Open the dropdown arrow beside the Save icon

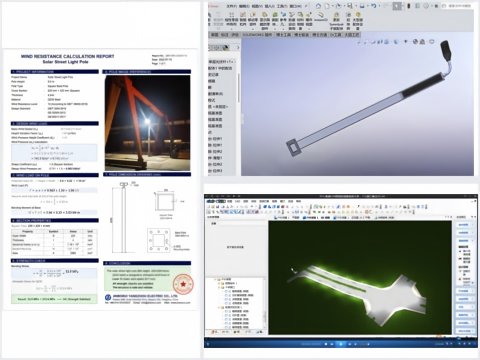(356, 6)
